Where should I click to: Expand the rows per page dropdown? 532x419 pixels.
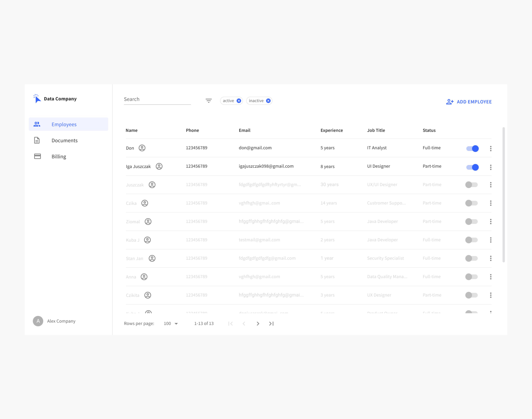point(171,324)
